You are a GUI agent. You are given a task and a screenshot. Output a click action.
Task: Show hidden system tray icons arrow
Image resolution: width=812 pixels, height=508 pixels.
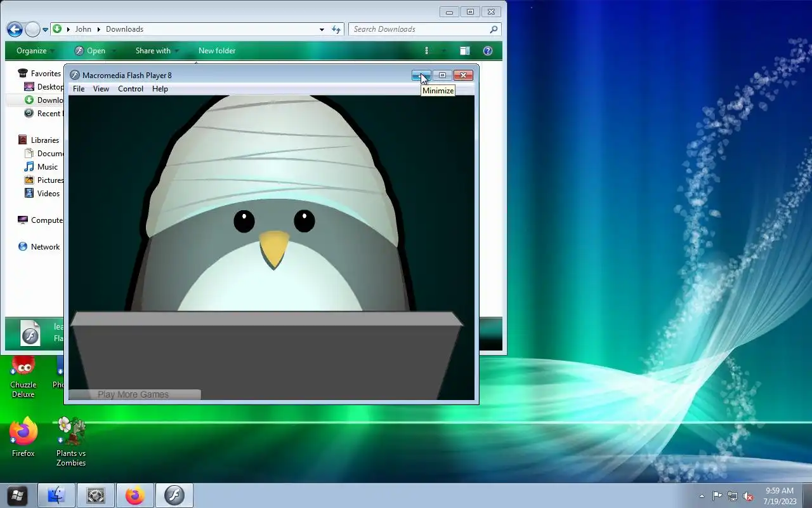tap(702, 496)
